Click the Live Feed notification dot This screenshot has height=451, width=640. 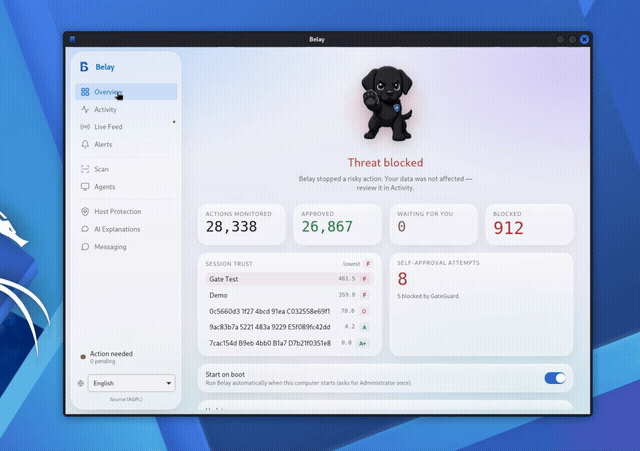(174, 122)
